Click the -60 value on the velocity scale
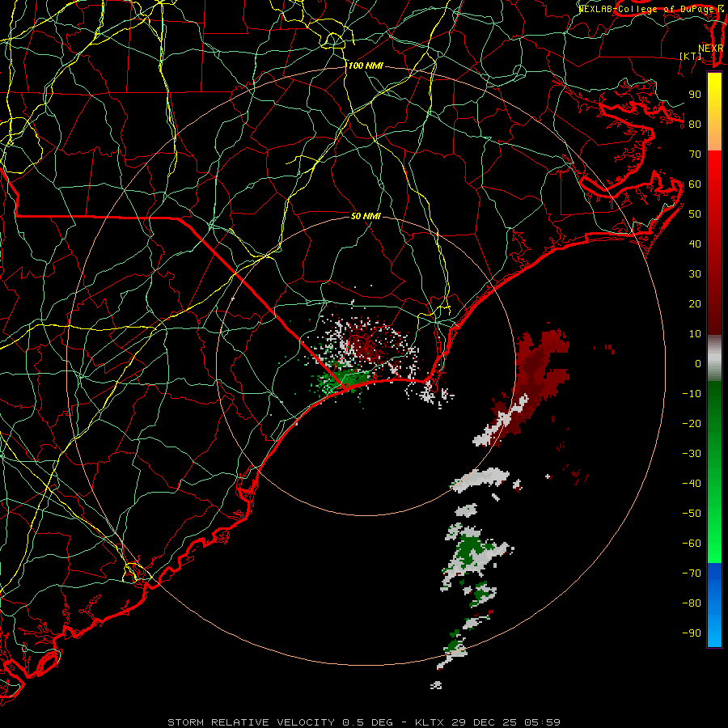 (x=692, y=544)
